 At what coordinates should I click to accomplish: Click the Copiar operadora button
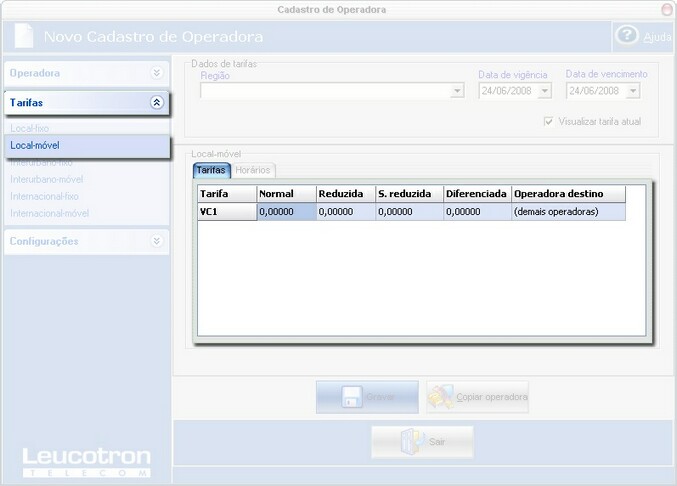click(478, 397)
